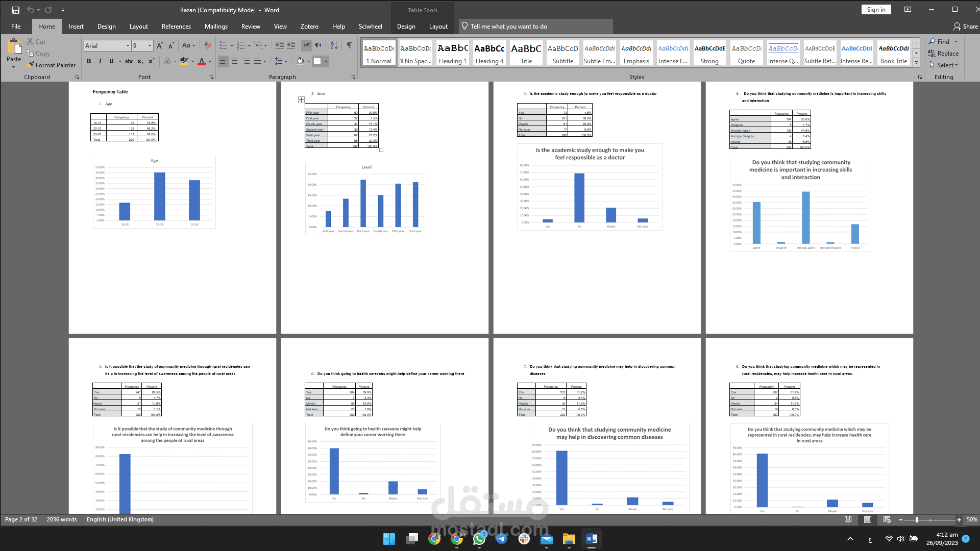
Task: Expand the Borders dropdown arrow
Action: pos(326,61)
